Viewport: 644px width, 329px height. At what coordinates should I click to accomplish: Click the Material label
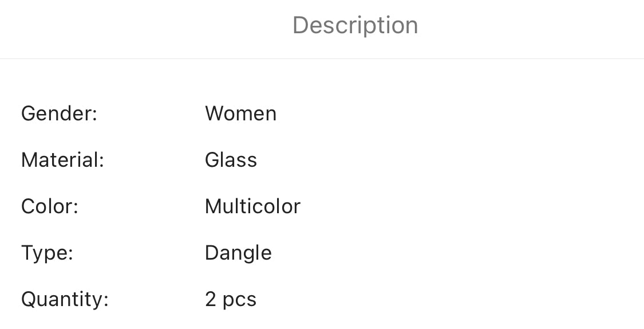[x=62, y=160]
